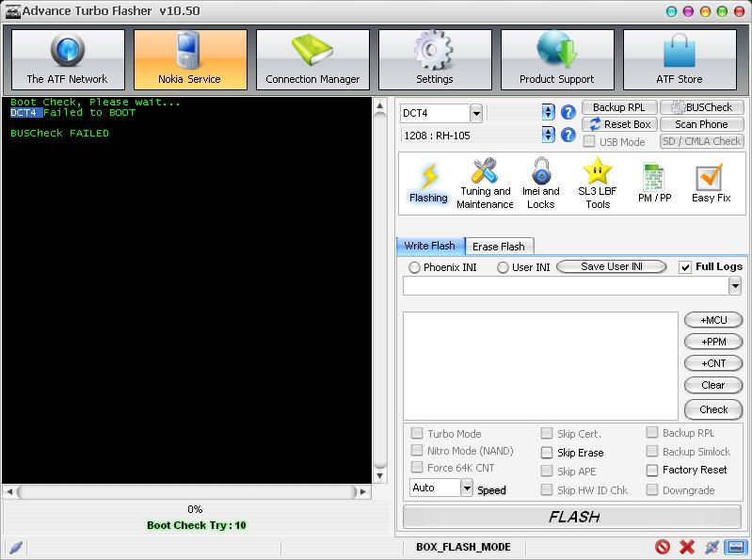Image resolution: width=752 pixels, height=560 pixels.
Task: Click the red stop icon in status bar
Action: point(663,547)
